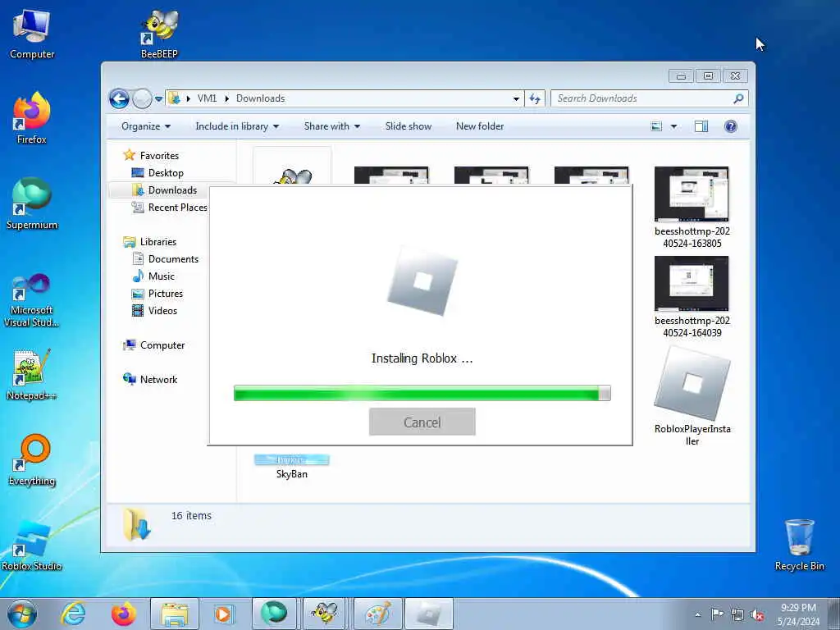Toggle the preview pane button
The height and width of the screenshot is (630, 840).
tap(701, 126)
